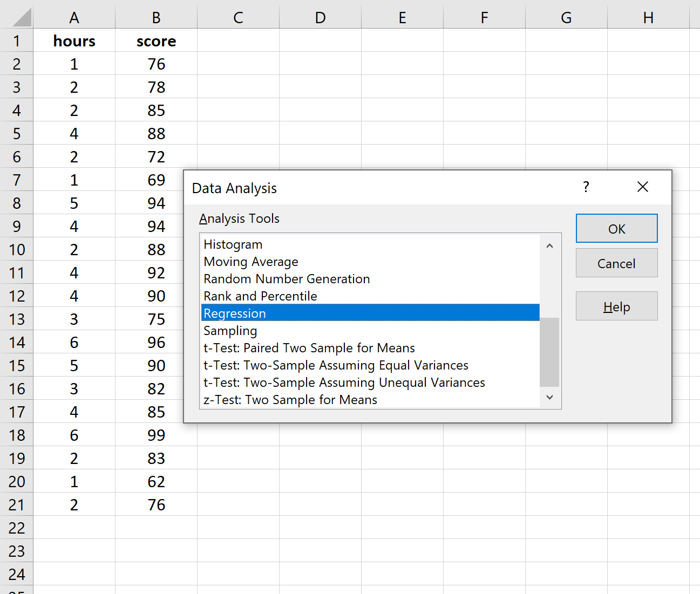Click the 'score' header cell

click(x=157, y=40)
